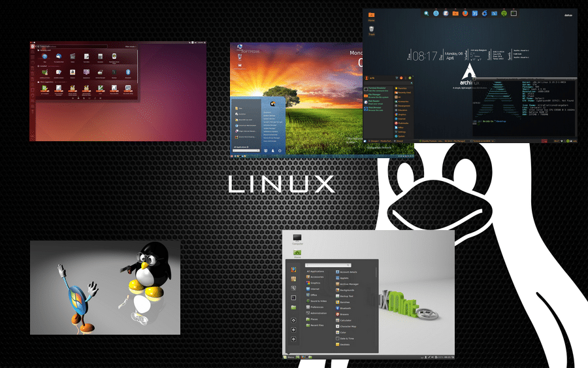Launch Terminal Emulator in Arch whisker menu
The height and width of the screenshot is (368, 588).
(x=376, y=90)
